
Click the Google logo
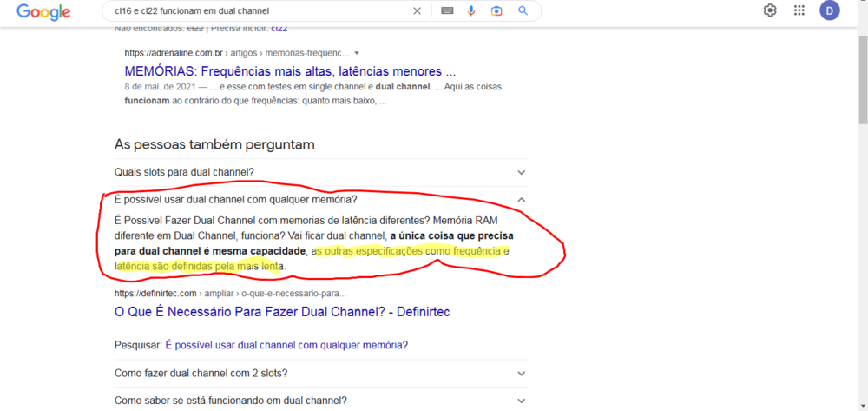(43, 11)
